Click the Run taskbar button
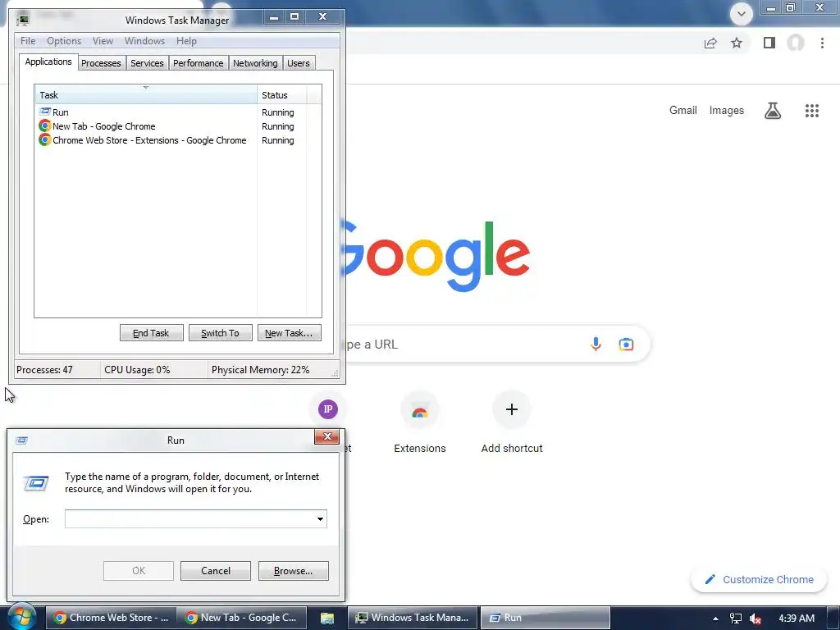Viewport: 840px width, 630px height. coord(545,618)
